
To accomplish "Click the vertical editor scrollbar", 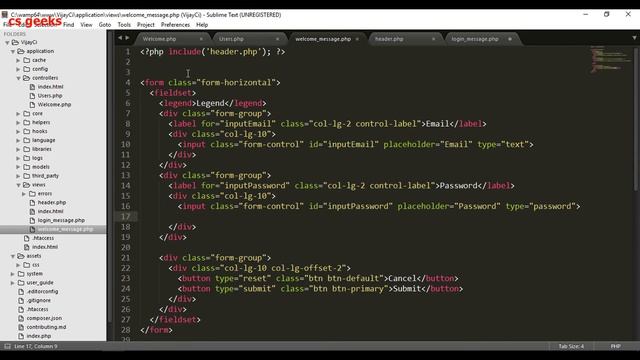I will (636, 118).
